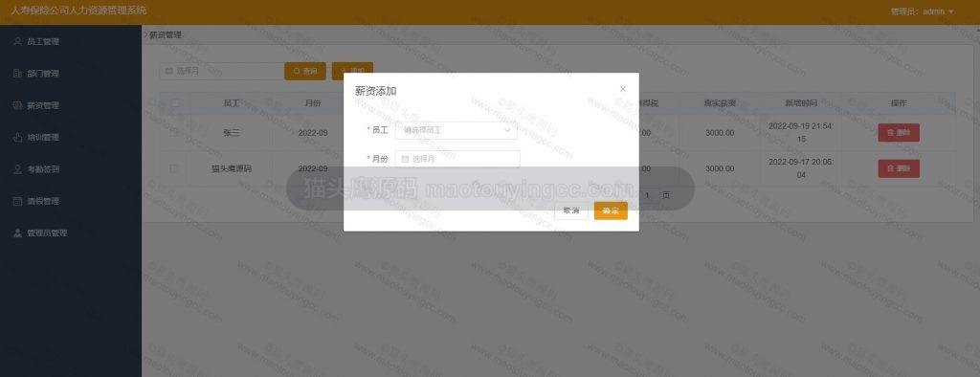Click the 添加 button behind dialog

[352, 68]
